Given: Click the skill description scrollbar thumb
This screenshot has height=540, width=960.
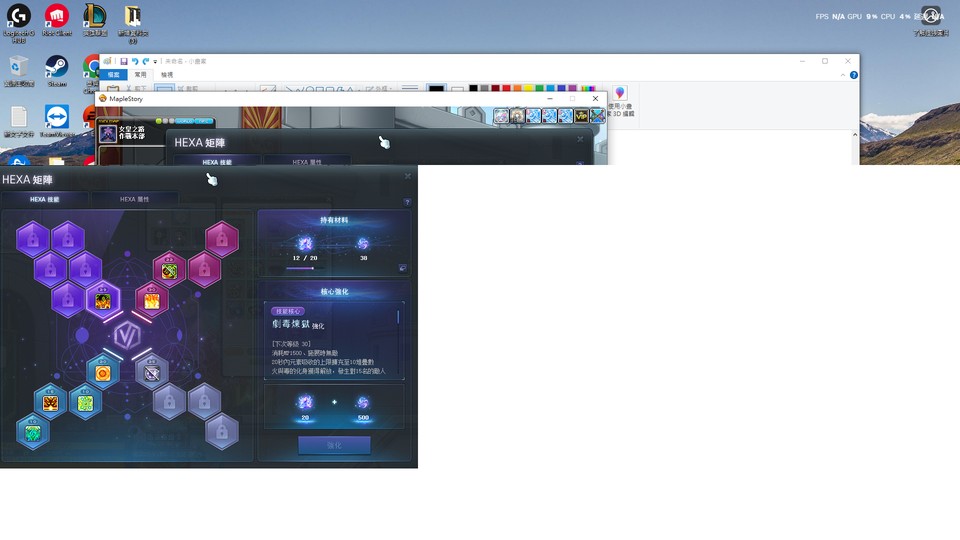Looking at the screenshot, I should pyautogui.click(x=399, y=317).
